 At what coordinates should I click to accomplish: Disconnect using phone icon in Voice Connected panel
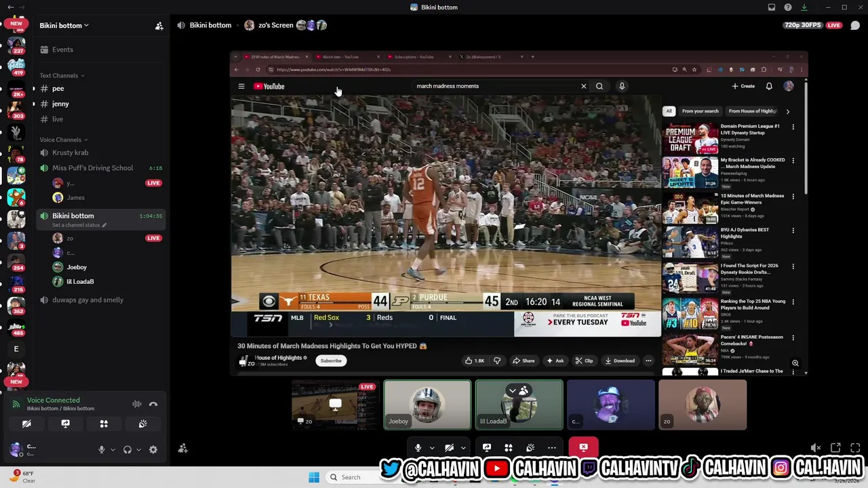(153, 404)
